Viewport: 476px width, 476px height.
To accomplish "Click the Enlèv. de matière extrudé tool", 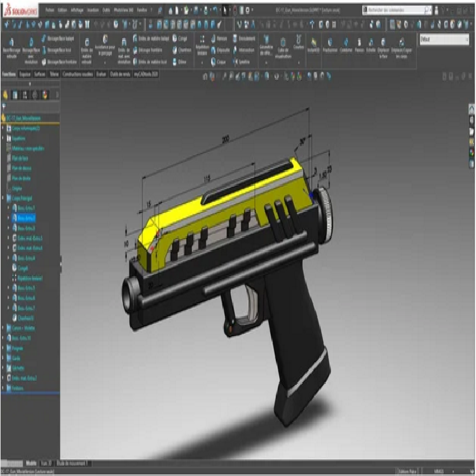I will pyautogui.click(x=87, y=51).
